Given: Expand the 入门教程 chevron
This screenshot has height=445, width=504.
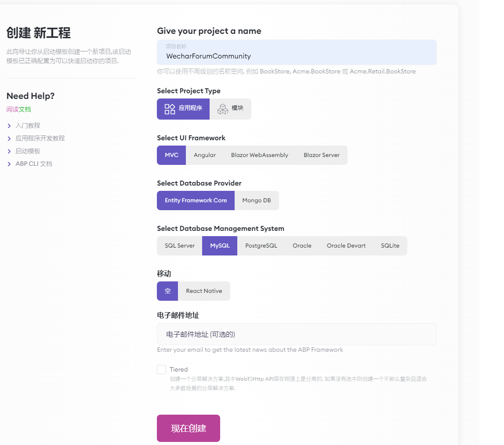Looking at the screenshot, I should [x=9, y=126].
